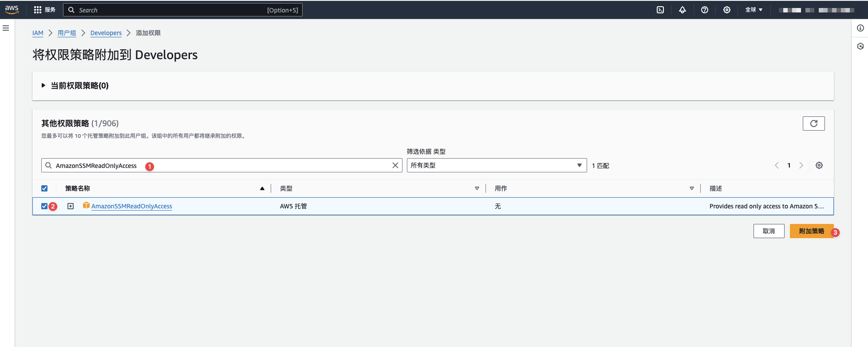This screenshot has width=868, height=347.
Task: Open the notifications bell icon
Action: [x=683, y=10]
